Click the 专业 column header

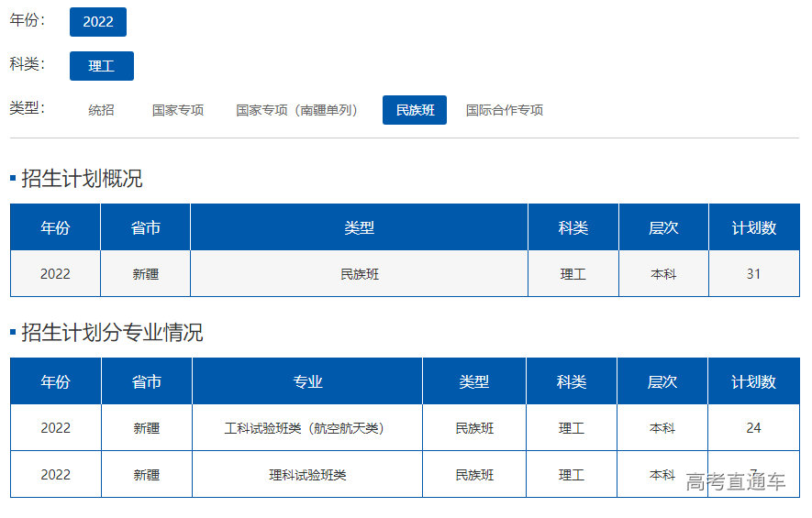pos(307,382)
